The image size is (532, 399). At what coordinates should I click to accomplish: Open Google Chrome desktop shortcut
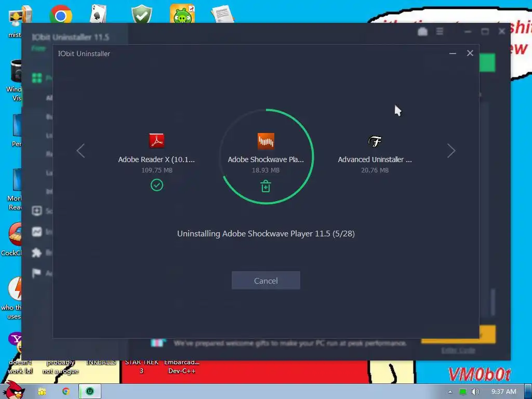click(60, 14)
